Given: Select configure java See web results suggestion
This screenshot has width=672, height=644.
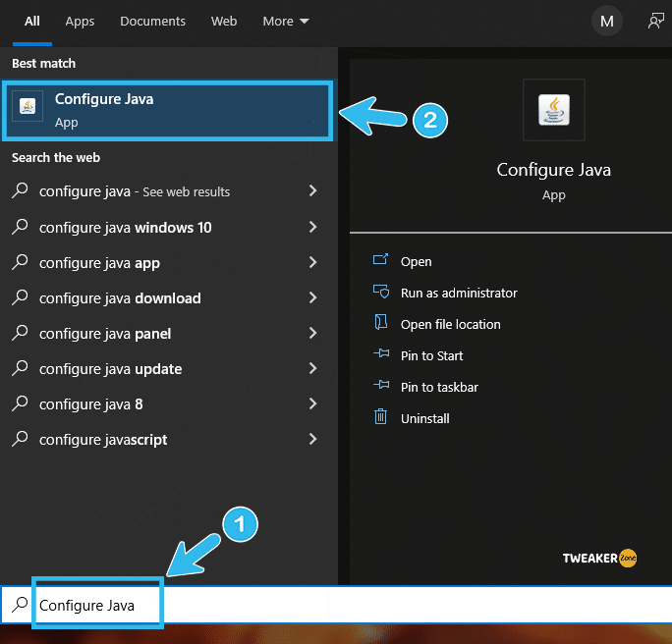Looking at the screenshot, I should coord(168,191).
